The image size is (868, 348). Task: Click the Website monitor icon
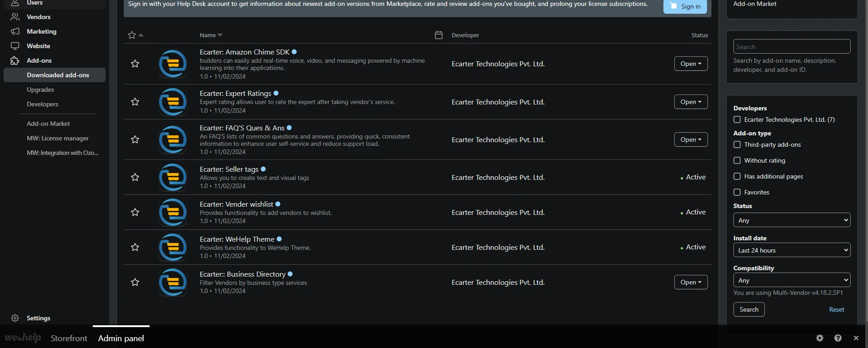(x=15, y=46)
